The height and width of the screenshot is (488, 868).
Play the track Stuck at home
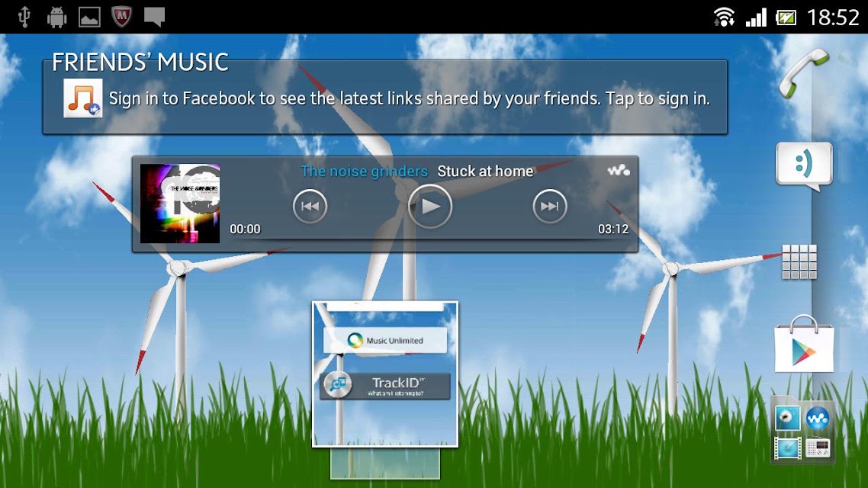tap(430, 207)
